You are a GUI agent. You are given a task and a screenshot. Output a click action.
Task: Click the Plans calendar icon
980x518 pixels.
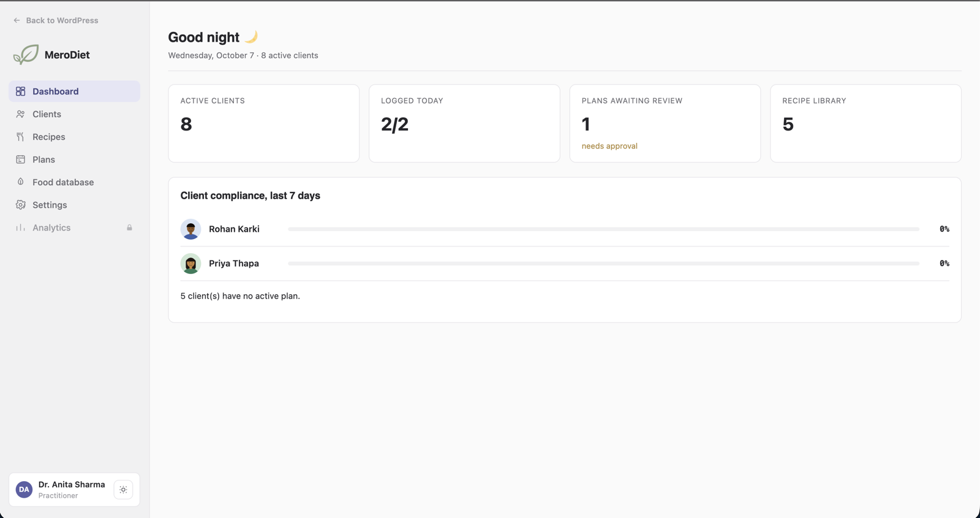[21, 159]
